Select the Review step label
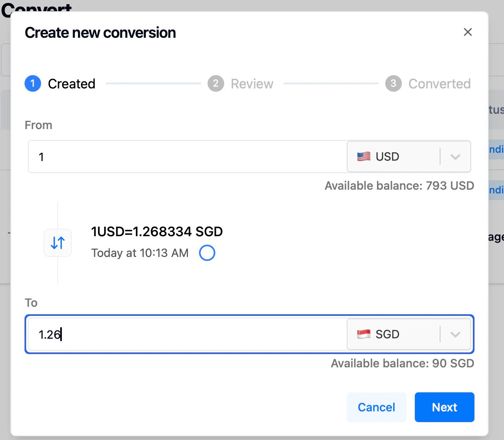 point(252,83)
